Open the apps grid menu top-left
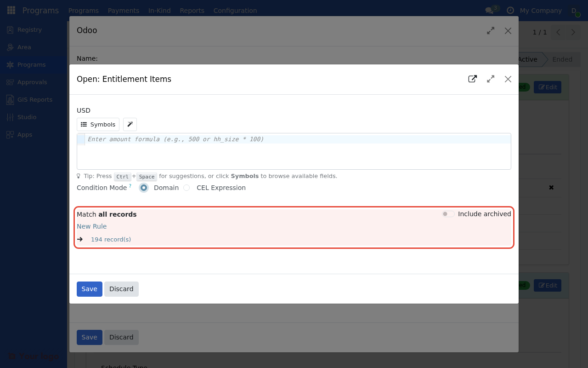This screenshot has width=588, height=368. tap(11, 10)
